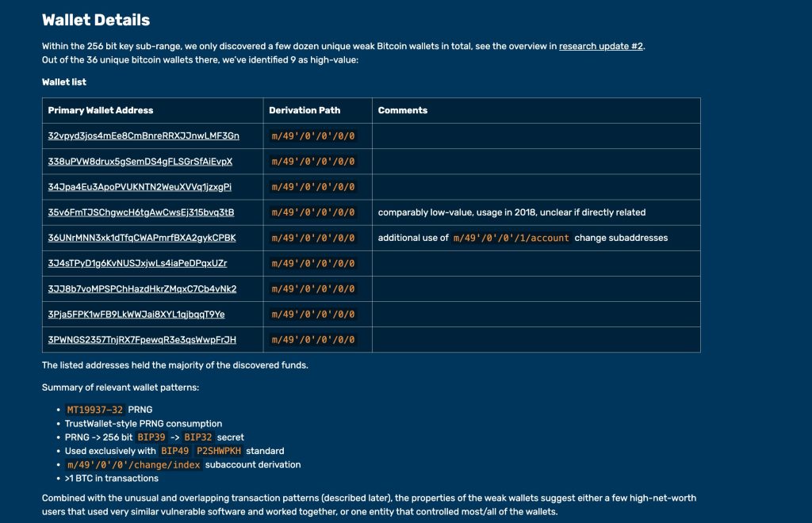The width and height of the screenshot is (812, 523).
Task: Click the BIP39 code label
Action: (x=153, y=437)
